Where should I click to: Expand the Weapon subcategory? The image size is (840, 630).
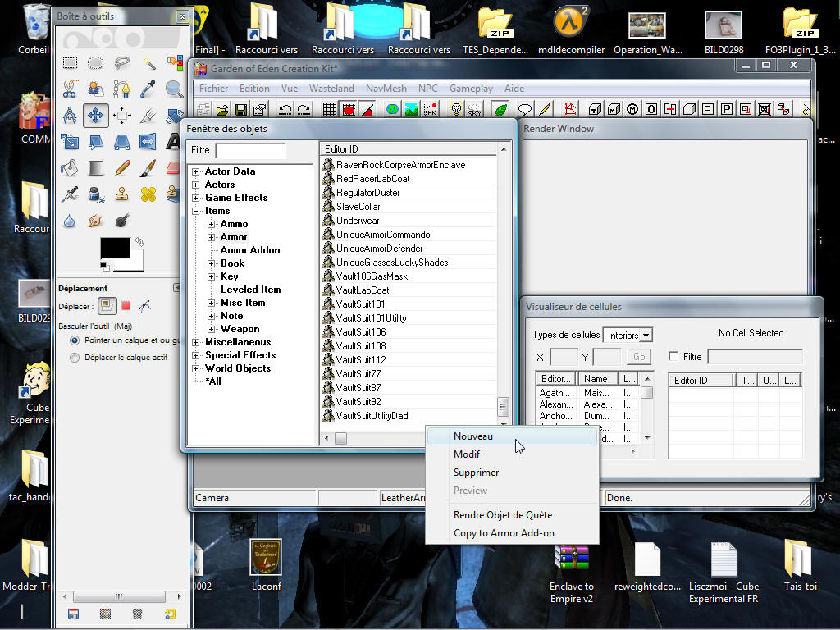[x=212, y=330]
